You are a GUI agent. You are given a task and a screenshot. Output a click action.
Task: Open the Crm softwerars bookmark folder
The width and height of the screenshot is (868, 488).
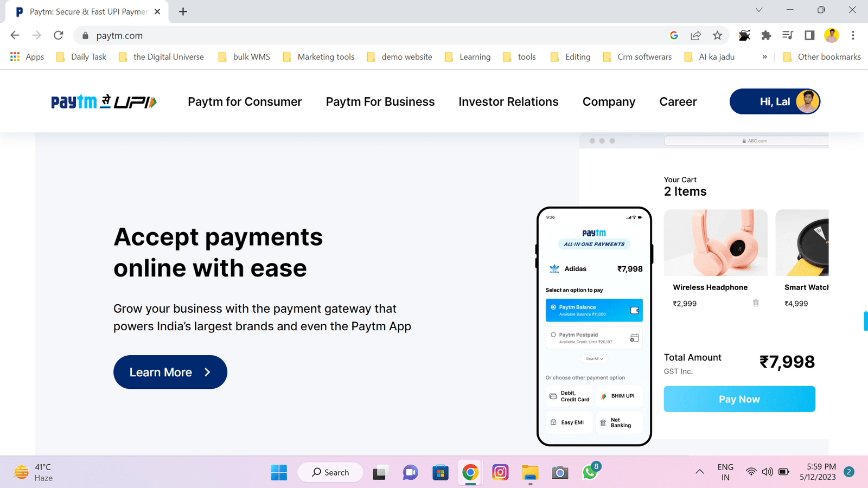tap(637, 57)
